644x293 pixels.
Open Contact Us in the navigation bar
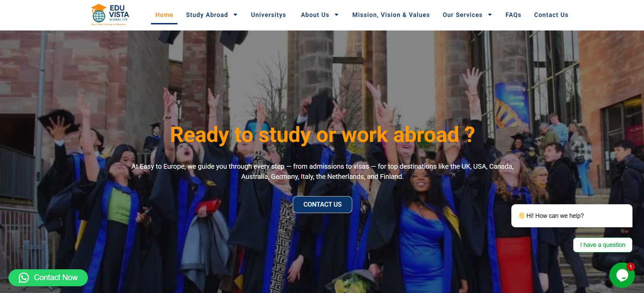click(551, 15)
